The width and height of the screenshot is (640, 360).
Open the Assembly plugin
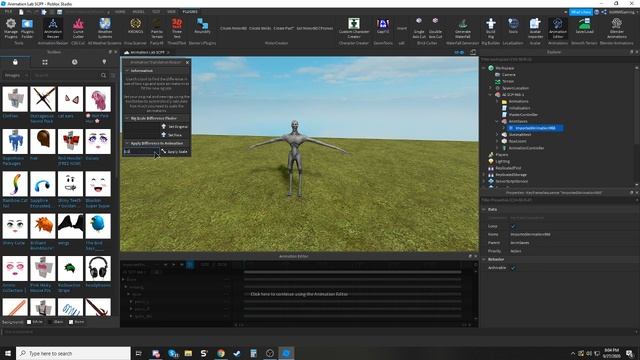202,27
